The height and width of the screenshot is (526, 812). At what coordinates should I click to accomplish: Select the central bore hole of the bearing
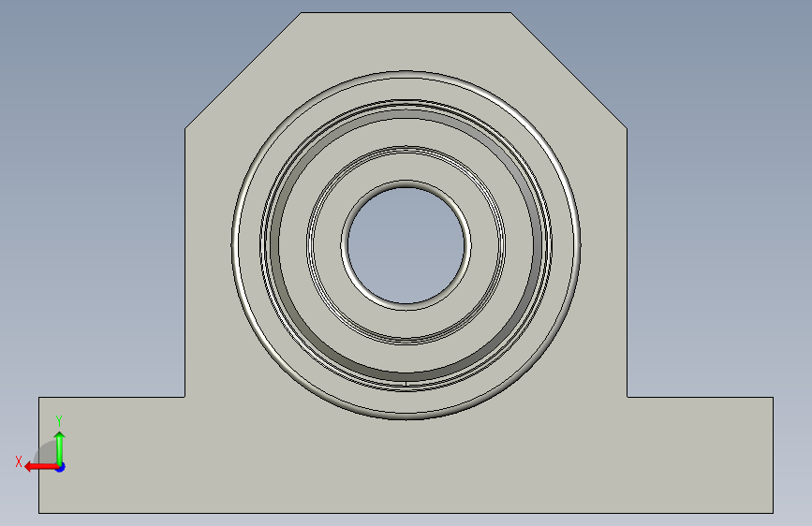[406, 245]
